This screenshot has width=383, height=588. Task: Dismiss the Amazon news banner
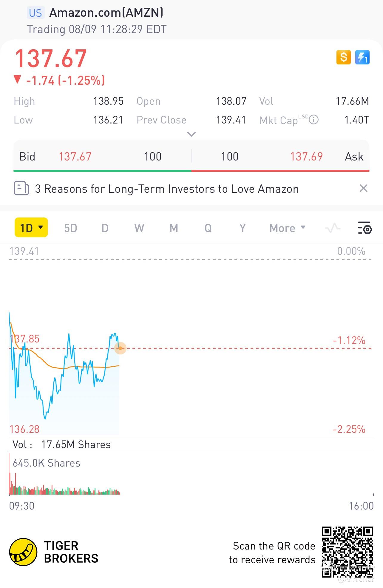[x=363, y=188]
